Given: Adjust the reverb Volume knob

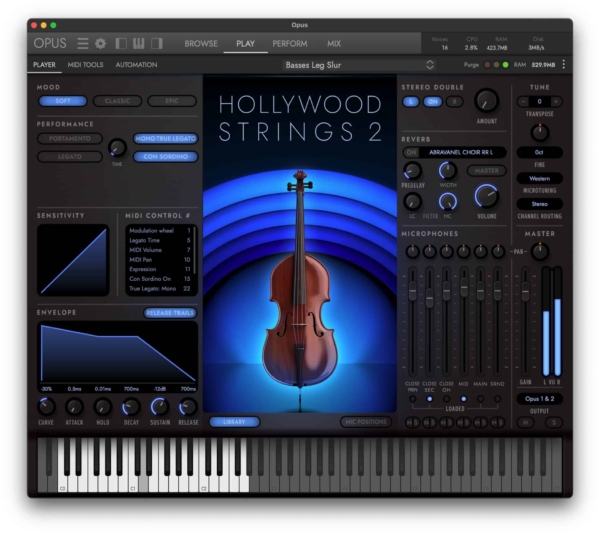Looking at the screenshot, I should coord(486,196).
